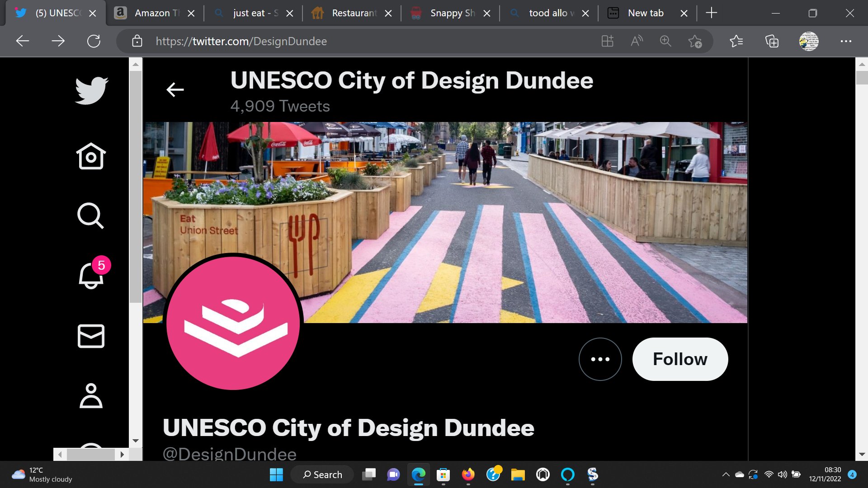Click the Twitter bird logo

tap(91, 90)
